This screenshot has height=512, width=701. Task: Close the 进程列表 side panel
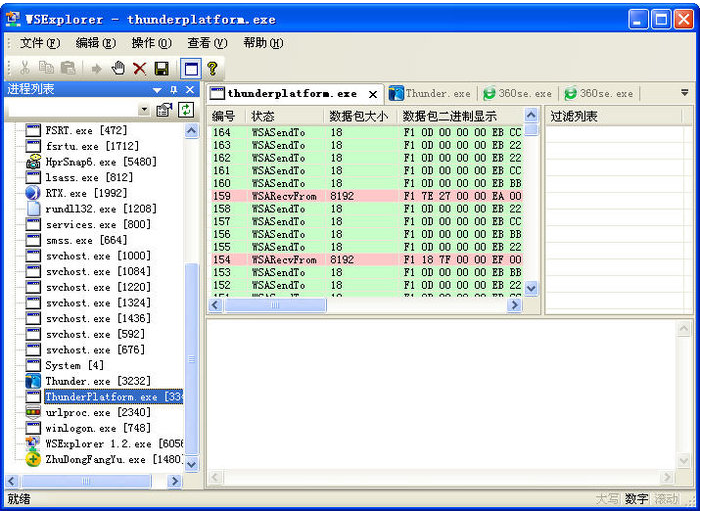190,90
